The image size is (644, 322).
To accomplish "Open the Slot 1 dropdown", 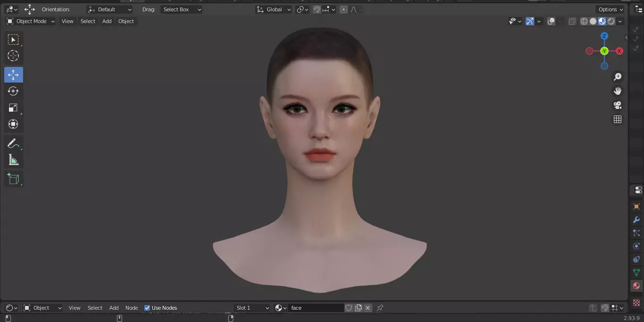I will [x=252, y=308].
